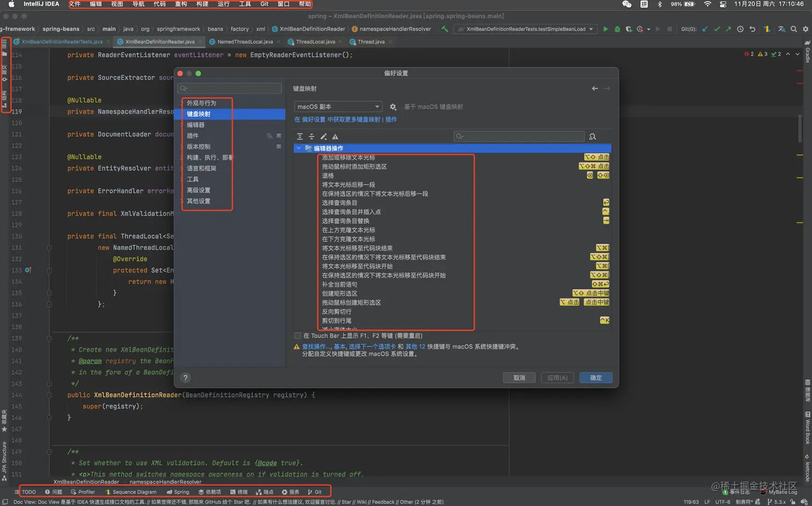The image size is (812, 506).
Task: Click the Git commit checkmark icon
Action: click(717, 29)
